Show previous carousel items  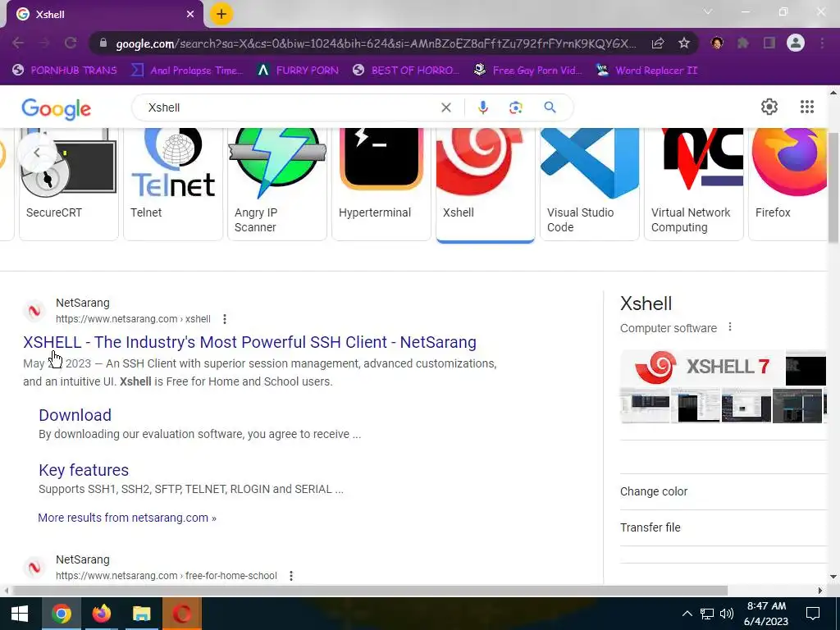[x=36, y=153]
